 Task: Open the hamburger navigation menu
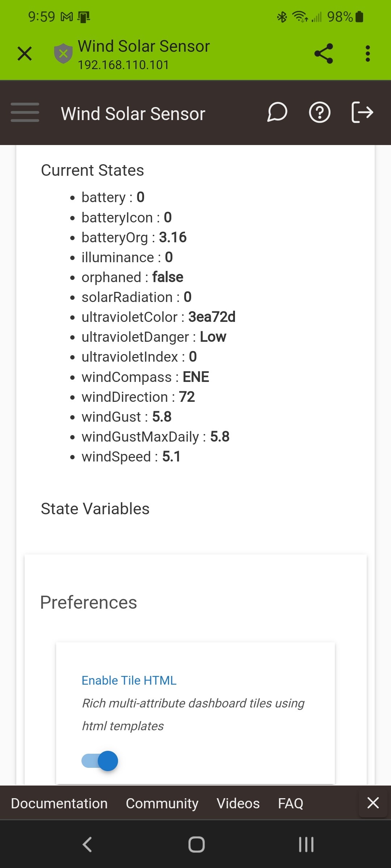point(25,112)
